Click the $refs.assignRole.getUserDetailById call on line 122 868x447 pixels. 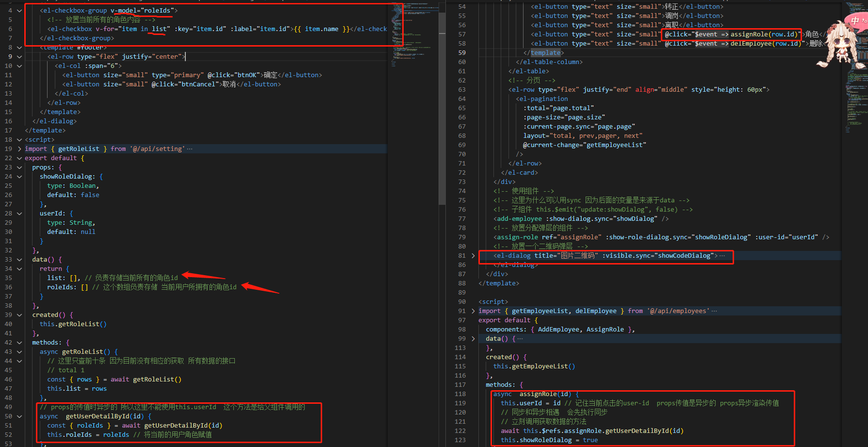pyautogui.click(x=603, y=431)
